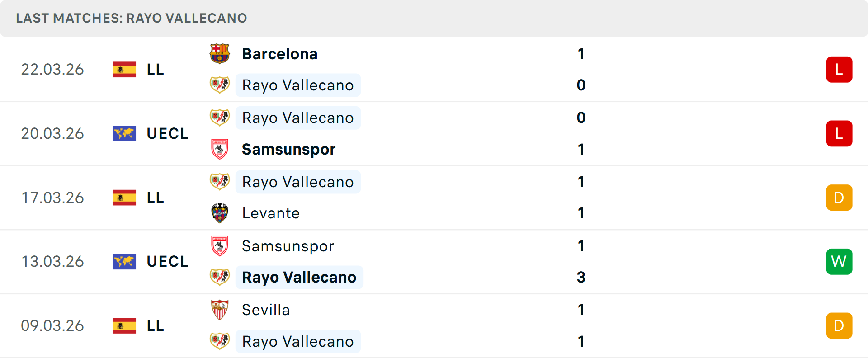This screenshot has height=358, width=868.
Task: Select the Spain flag in the Sevilla match row
Action: (124, 325)
